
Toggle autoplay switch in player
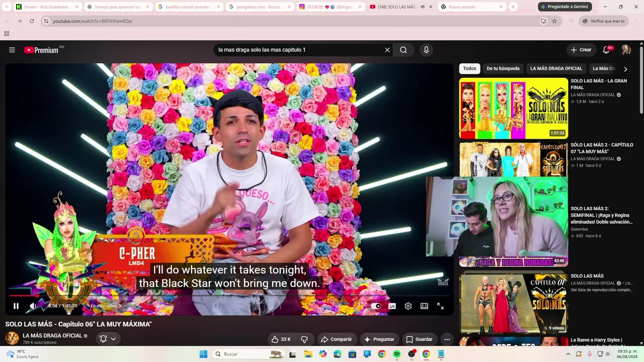pos(376,306)
